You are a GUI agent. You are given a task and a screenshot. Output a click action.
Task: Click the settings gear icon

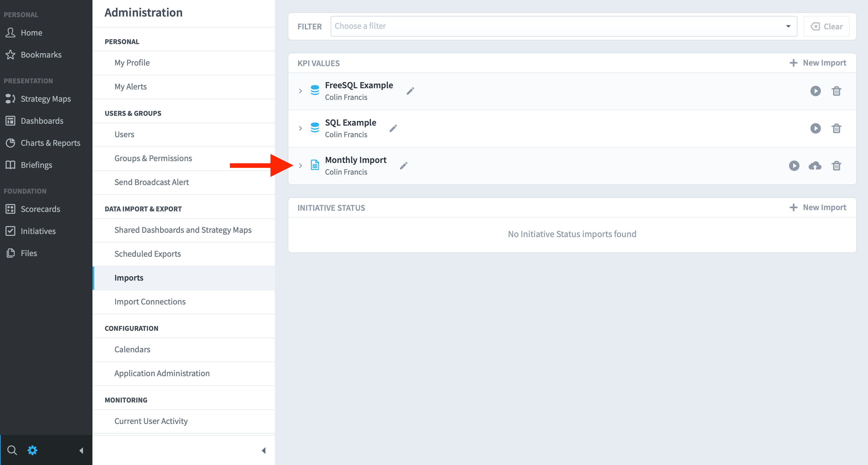coord(32,450)
